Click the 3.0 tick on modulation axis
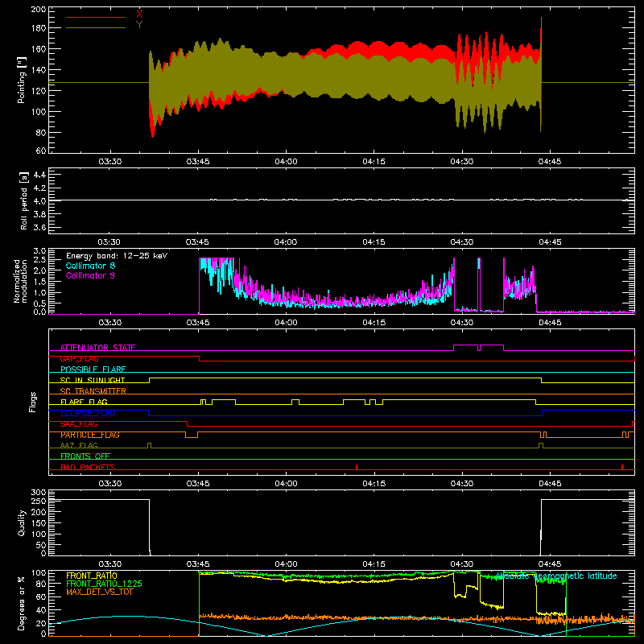This screenshot has height=644, width=644. point(39,250)
